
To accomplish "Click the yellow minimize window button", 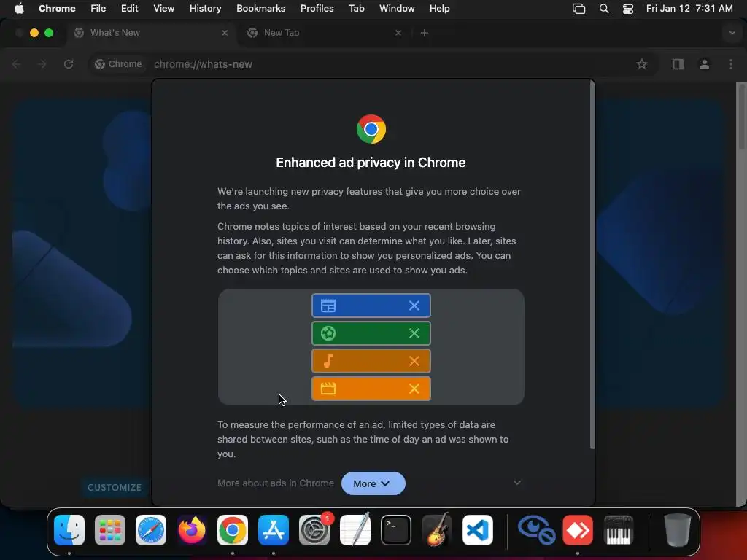I will click(x=34, y=33).
